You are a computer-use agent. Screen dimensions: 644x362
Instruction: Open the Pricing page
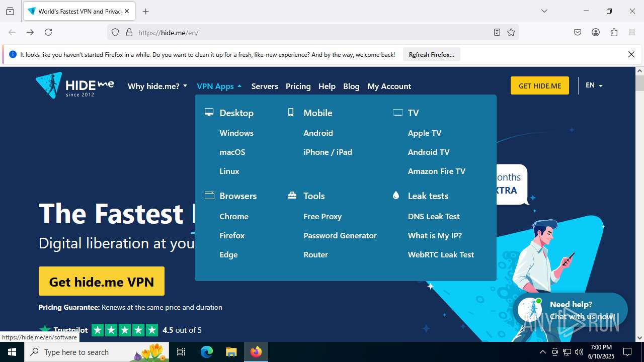pos(298,86)
